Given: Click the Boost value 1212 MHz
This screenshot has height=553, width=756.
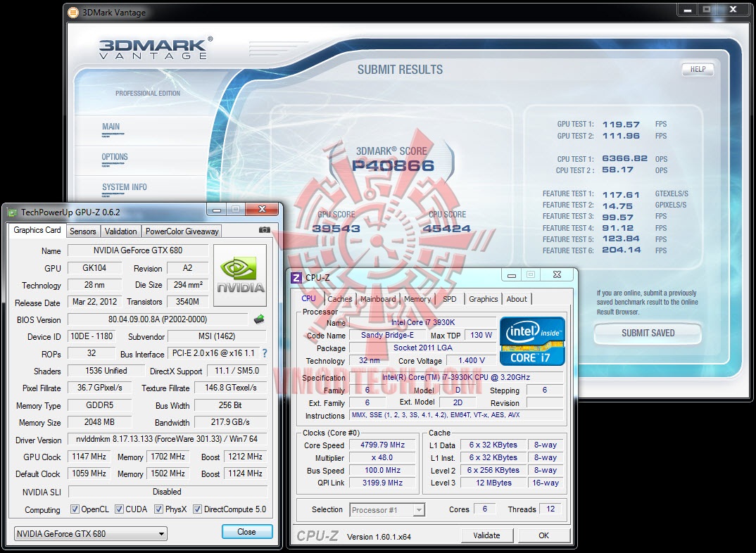Looking at the screenshot, I should tap(245, 457).
